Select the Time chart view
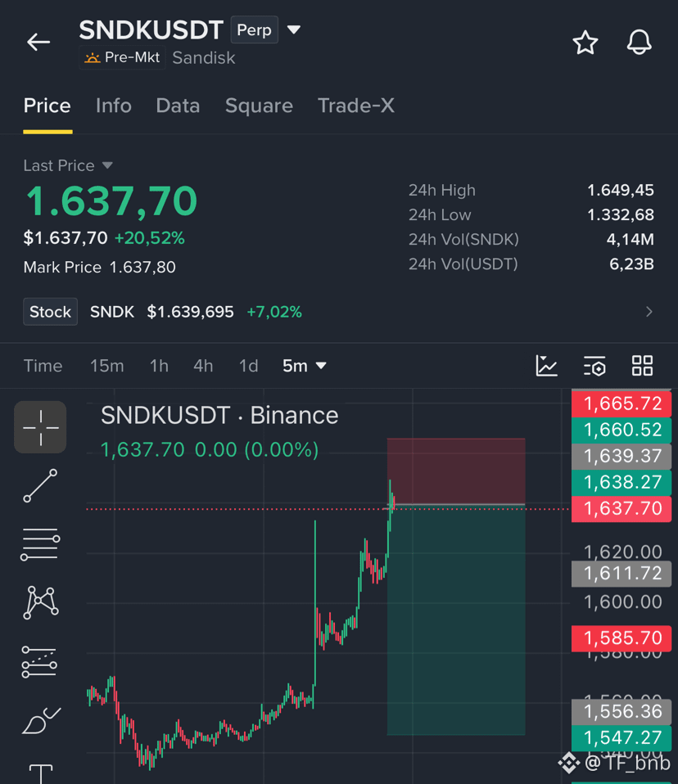This screenshot has height=784, width=678. pyautogui.click(x=43, y=366)
